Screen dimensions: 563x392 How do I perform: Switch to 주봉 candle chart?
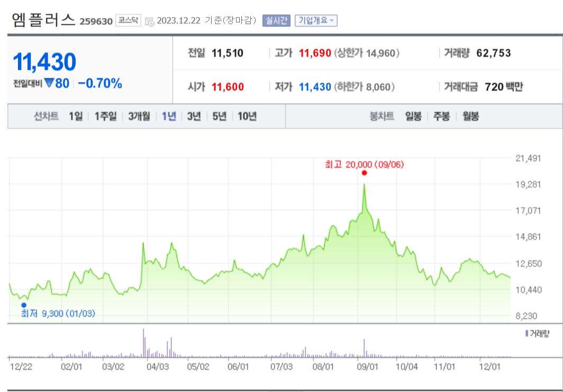point(442,116)
